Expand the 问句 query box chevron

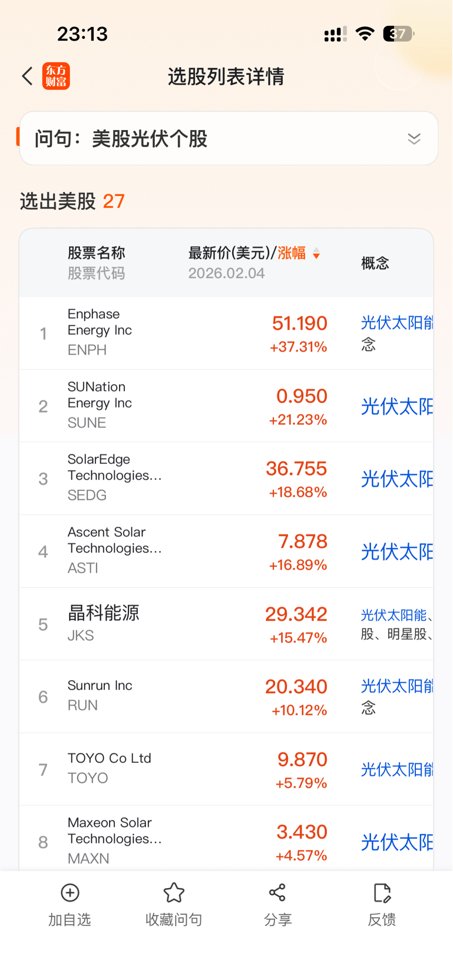point(414,139)
